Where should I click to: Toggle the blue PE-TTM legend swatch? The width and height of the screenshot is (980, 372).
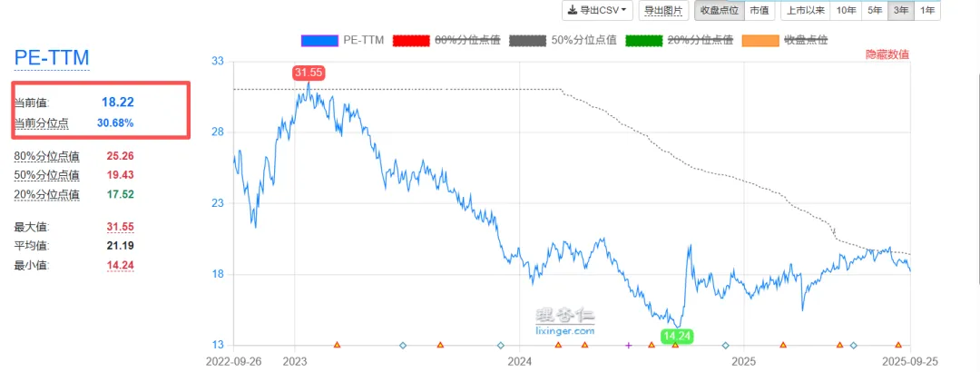[320, 41]
